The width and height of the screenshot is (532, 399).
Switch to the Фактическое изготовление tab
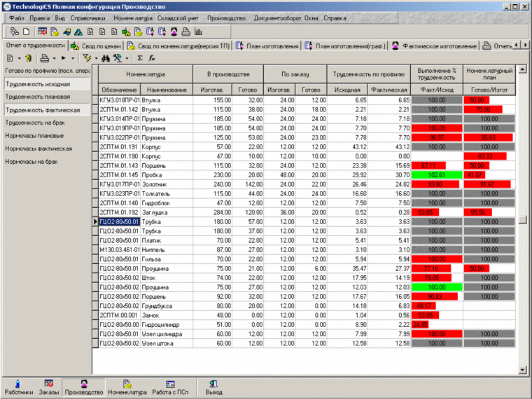[434, 45]
